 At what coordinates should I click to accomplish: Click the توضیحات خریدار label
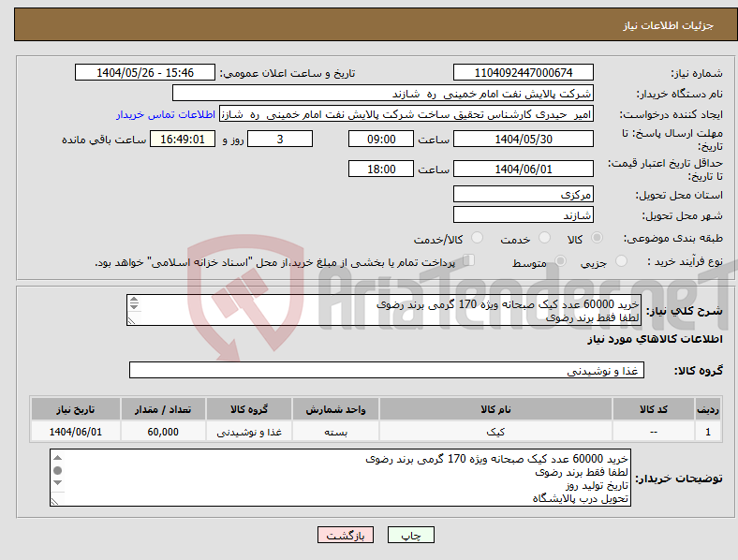coord(679,479)
